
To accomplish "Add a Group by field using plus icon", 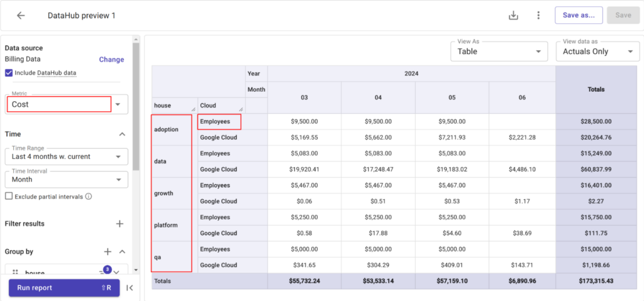I will 108,252.
